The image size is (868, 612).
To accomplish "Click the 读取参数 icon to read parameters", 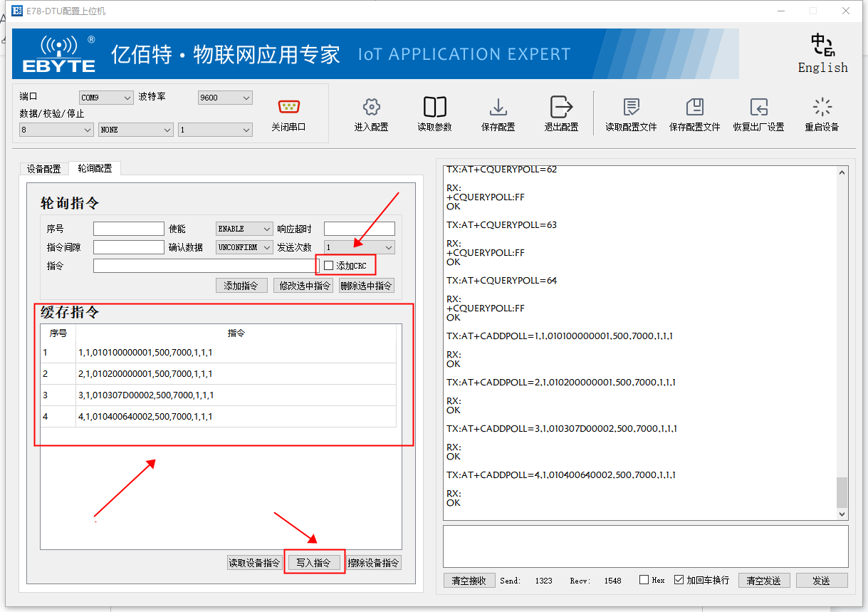I will click(434, 113).
